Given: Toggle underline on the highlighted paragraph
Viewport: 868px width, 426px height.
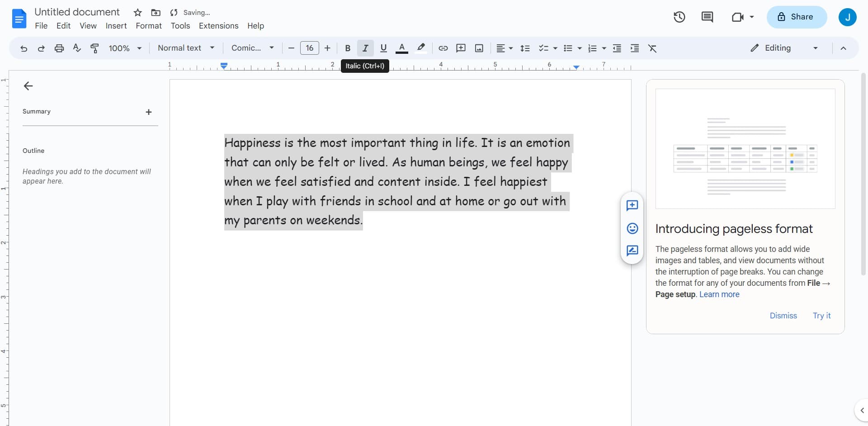Looking at the screenshot, I should click(383, 48).
